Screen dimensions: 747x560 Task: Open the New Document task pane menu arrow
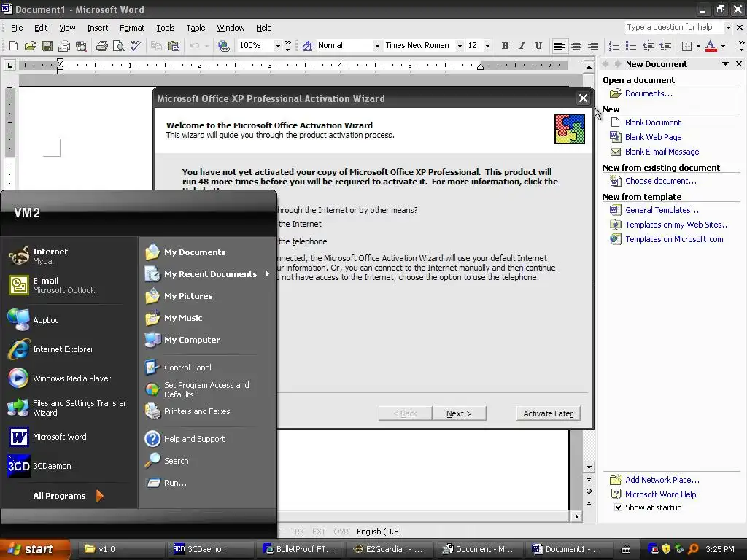[x=726, y=64]
